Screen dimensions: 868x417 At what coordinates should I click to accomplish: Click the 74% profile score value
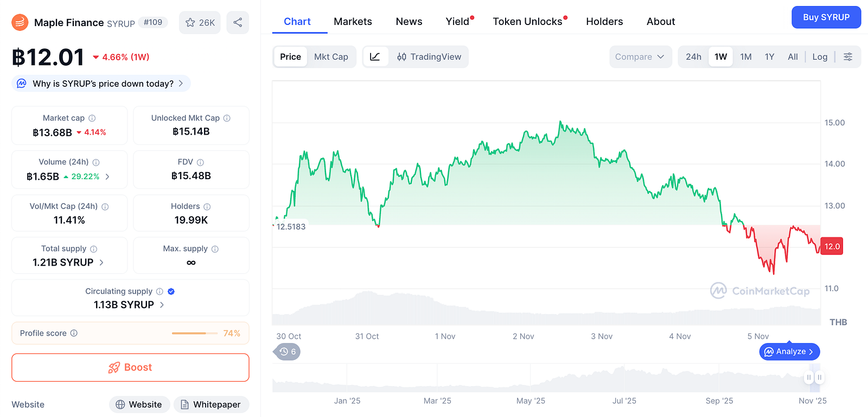pos(232,333)
